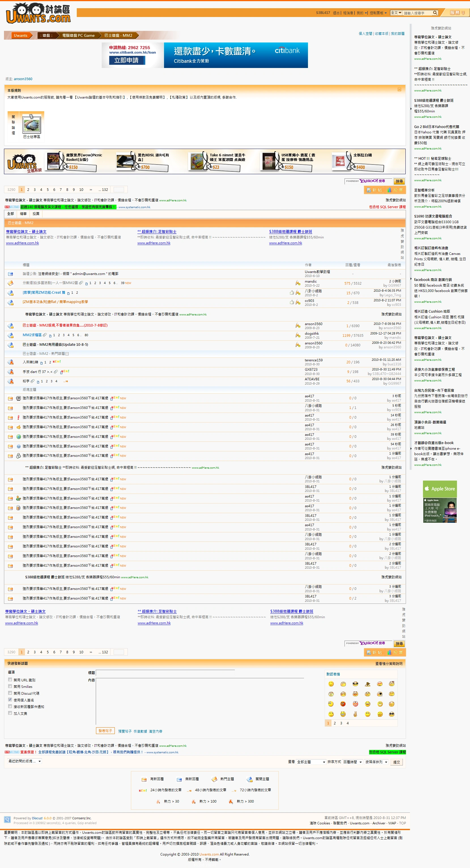Open the 控制面板 dropdown menu
Screen dimensions: 470x868
(x=378, y=13)
